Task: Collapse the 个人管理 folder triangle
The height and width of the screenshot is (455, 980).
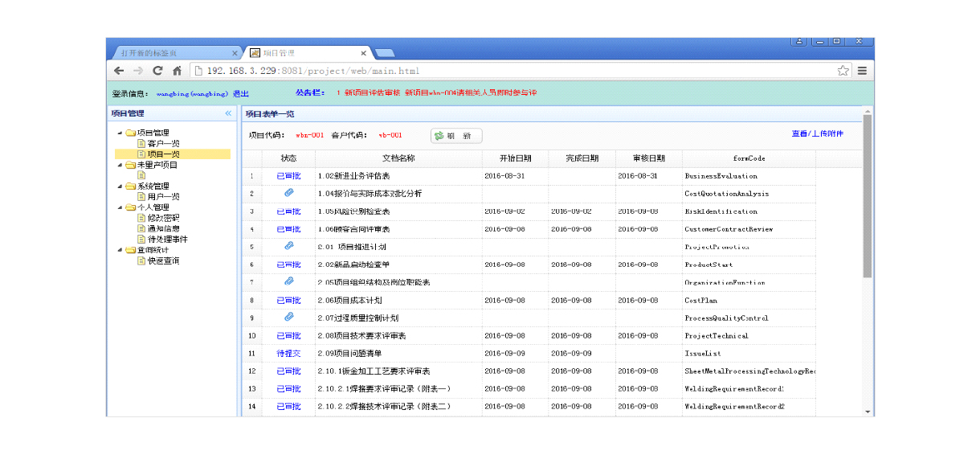Action: click(120, 207)
